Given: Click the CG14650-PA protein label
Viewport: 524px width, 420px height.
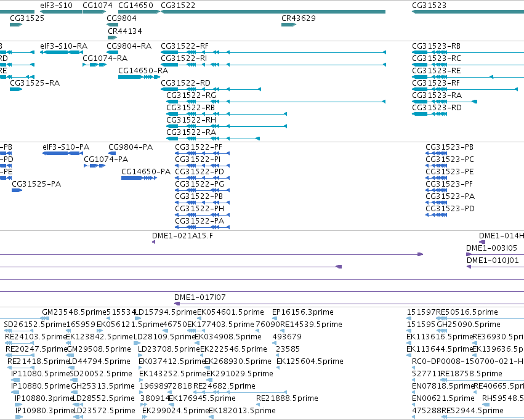Looking at the screenshot, I should 146,172.
